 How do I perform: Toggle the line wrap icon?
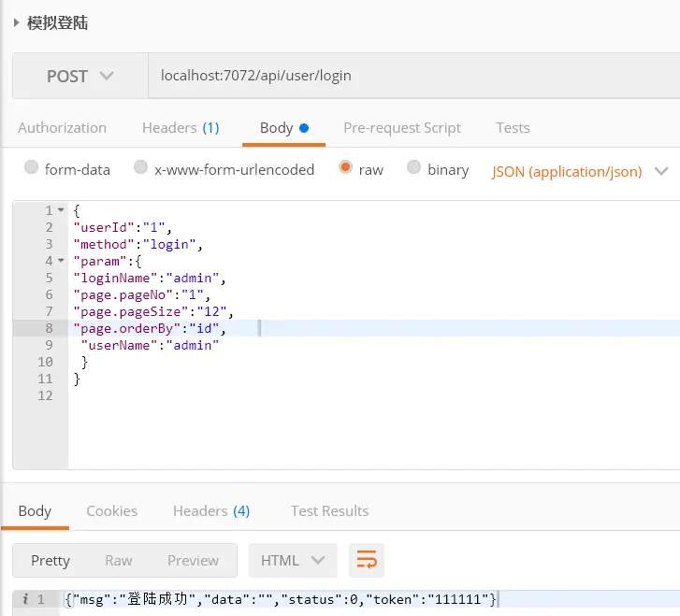click(367, 561)
